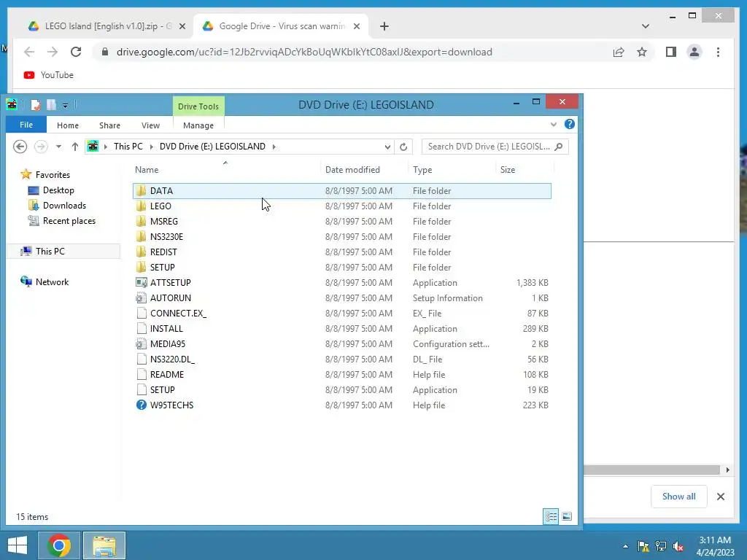
Task: Share this Chrome page
Action: coord(619,52)
